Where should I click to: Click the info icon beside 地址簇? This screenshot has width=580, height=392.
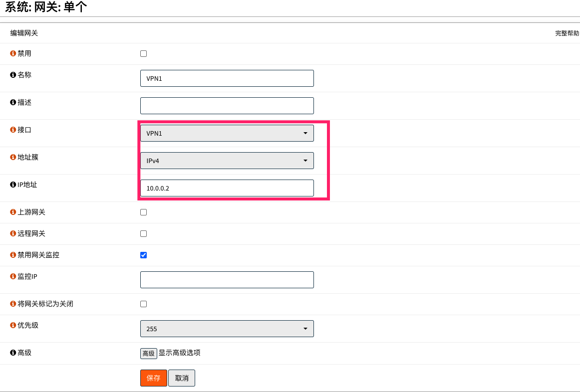13,157
